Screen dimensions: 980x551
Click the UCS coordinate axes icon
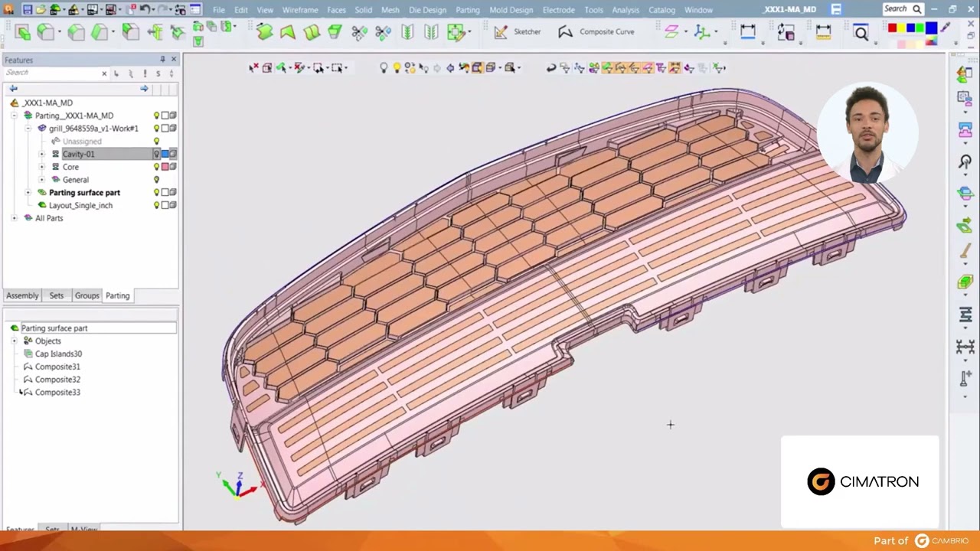coord(702,31)
